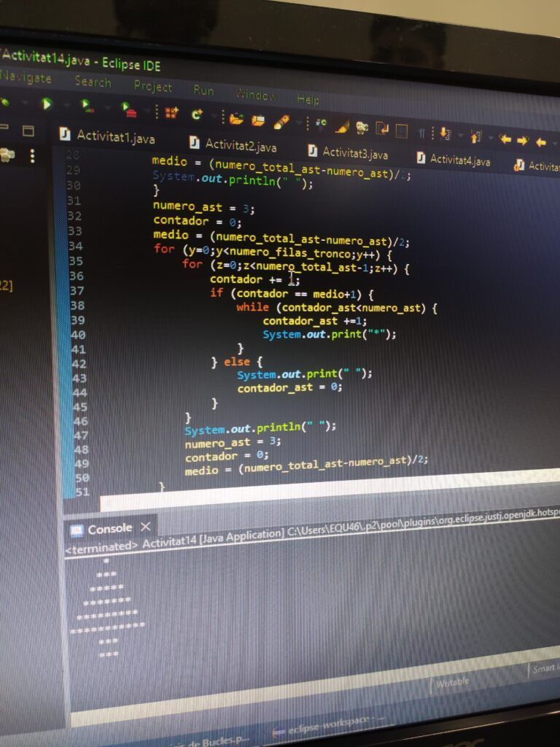Click the Next Annotation down-arrow icon
Screen dimensions: 560x747
445,134
